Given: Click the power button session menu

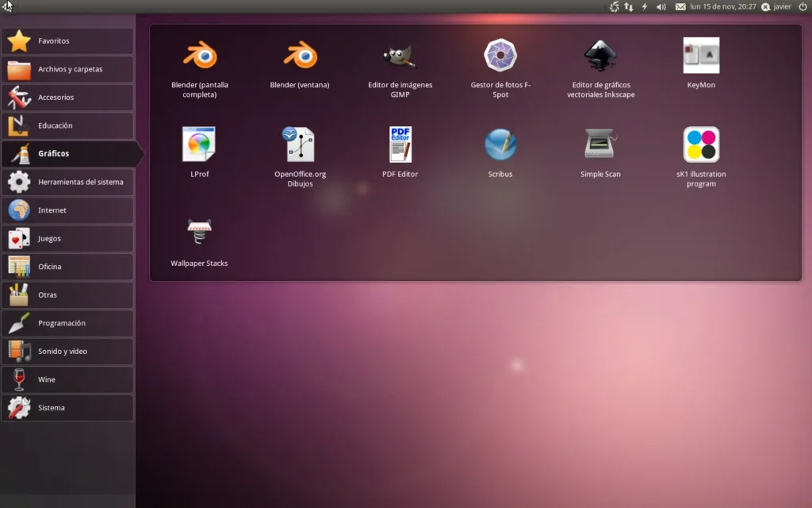Looking at the screenshot, I should click(x=802, y=6).
